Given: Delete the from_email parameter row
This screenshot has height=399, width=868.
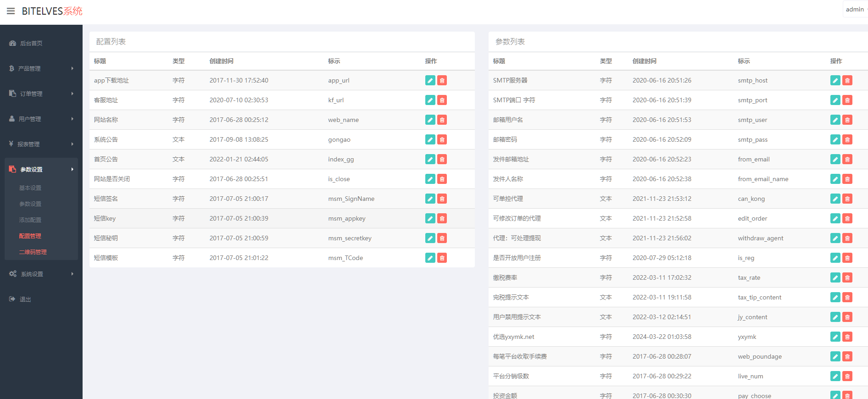Looking at the screenshot, I should tap(847, 159).
